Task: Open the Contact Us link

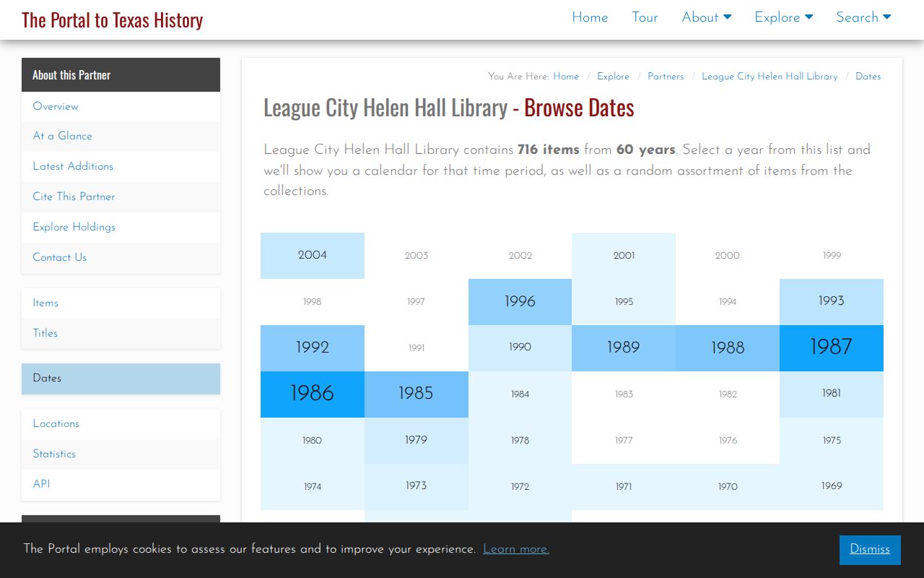Action: tap(121, 258)
